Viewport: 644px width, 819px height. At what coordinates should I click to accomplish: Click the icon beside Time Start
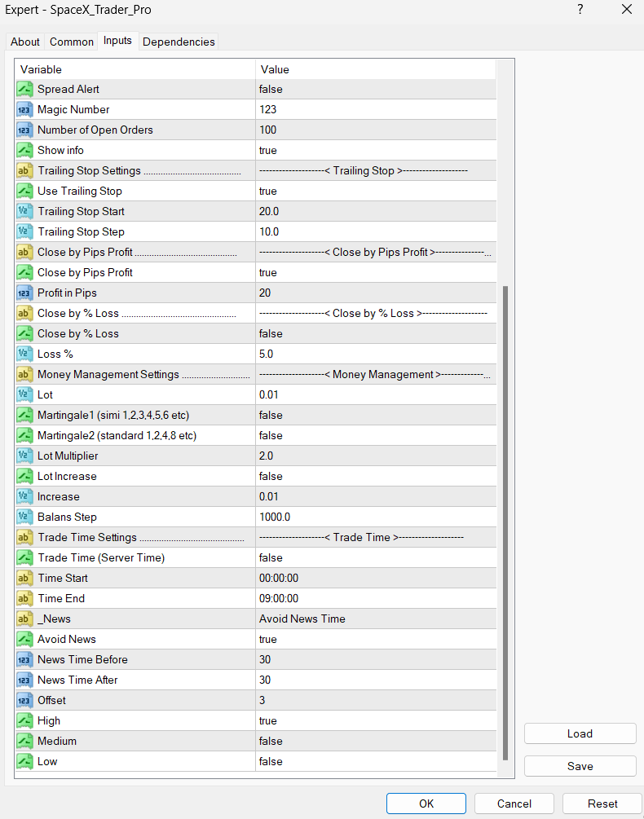tap(24, 578)
